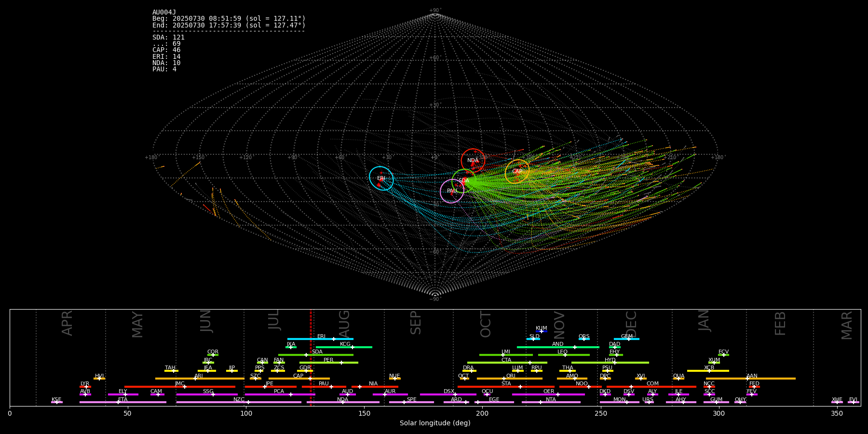Viewport: 868px width, 434px height.
Task: Click the KUM shower marker in the timeline
Action: pyautogui.click(x=542, y=331)
